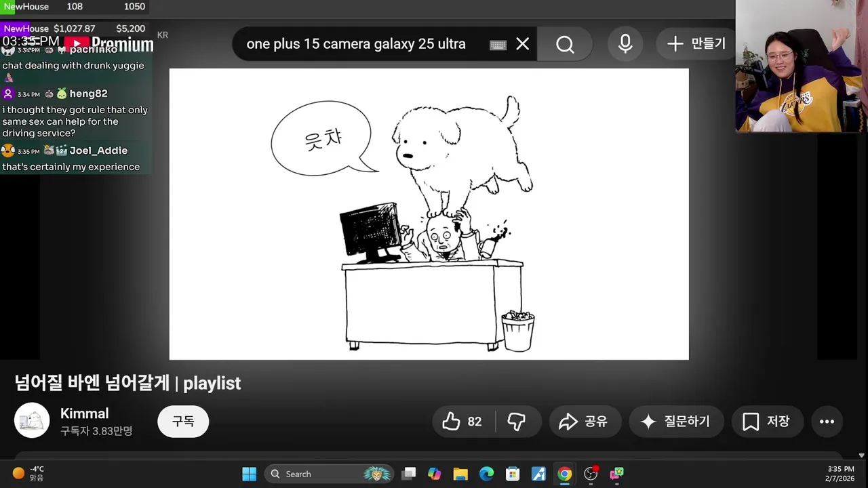Click the $5,200 goal value
Screen dimensions: 868x488
[x=130, y=28]
